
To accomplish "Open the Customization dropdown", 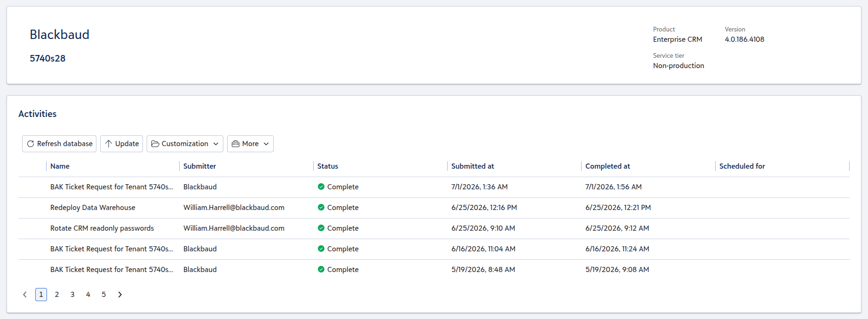I will click(x=185, y=144).
